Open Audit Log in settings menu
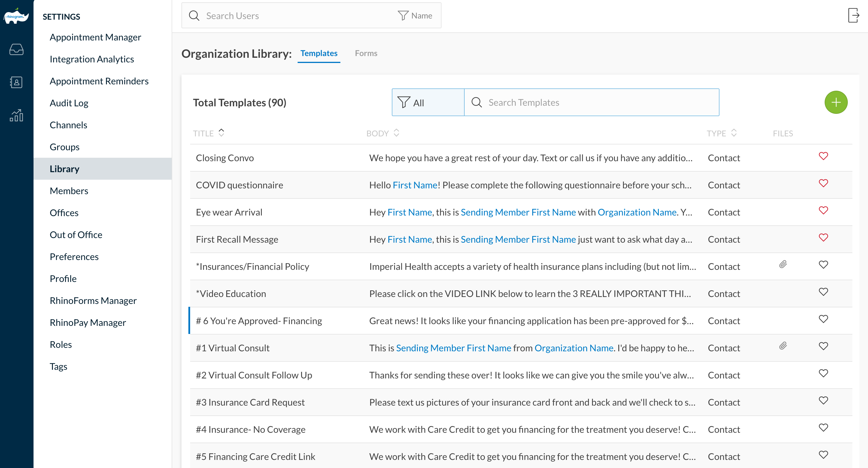The width and height of the screenshot is (868, 468). [69, 103]
